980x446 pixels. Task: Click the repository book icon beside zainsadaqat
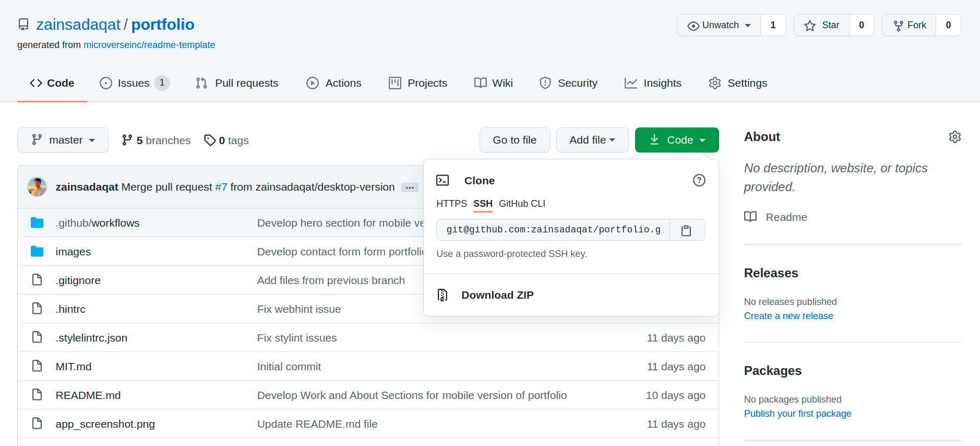(23, 25)
